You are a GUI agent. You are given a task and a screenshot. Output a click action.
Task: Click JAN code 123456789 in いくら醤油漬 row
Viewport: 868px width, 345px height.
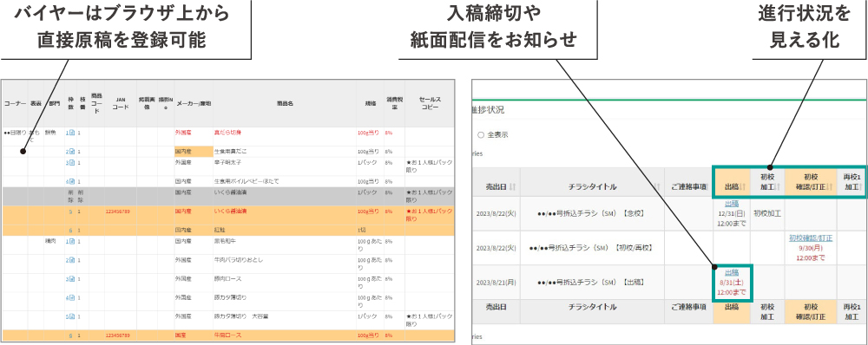[117, 212]
